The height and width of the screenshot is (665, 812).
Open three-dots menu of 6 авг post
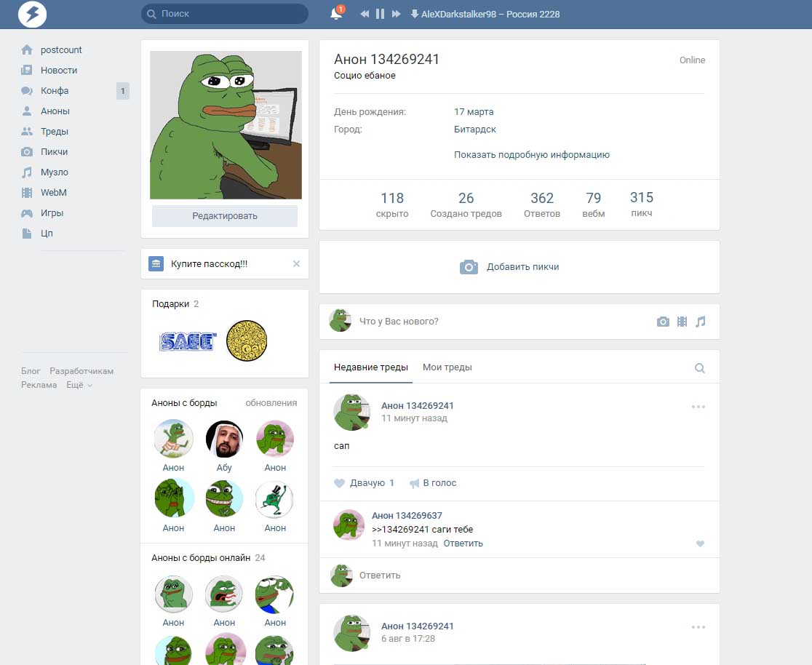pyautogui.click(x=698, y=627)
